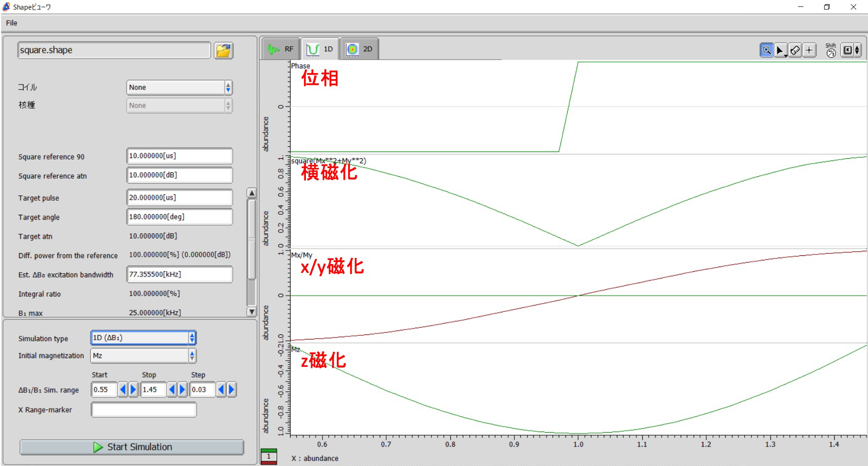Viewport: 868px width, 466px height.
Task: Switch to the 2D tab
Action: [360, 49]
